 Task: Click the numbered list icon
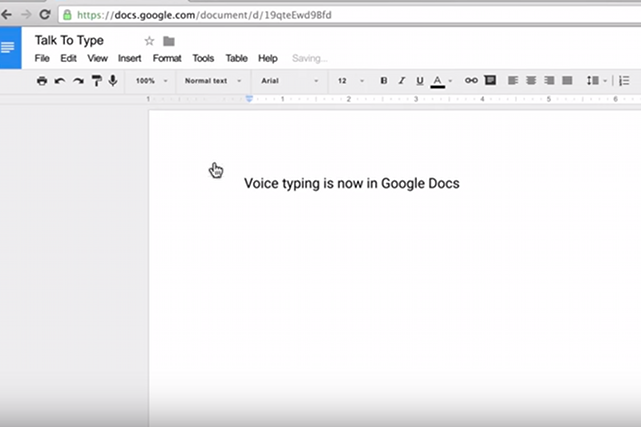click(x=624, y=80)
